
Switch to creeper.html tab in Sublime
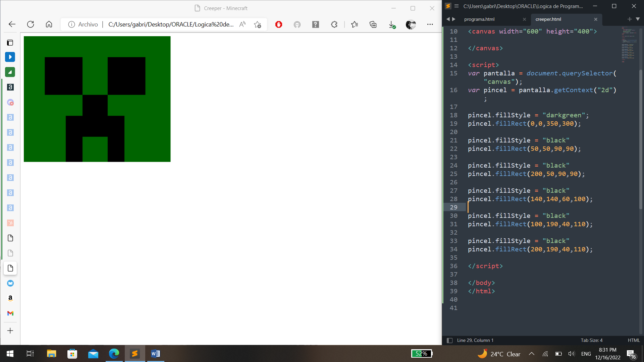[548, 19]
